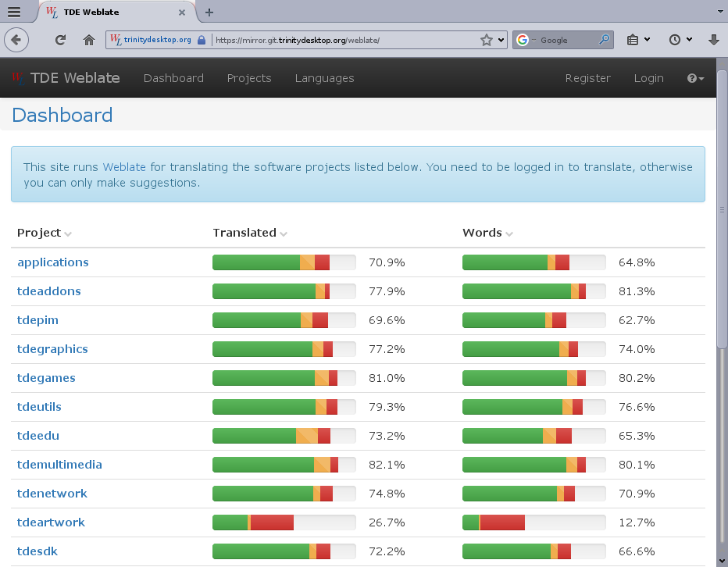728x567 pixels.
Task: Click the tdegames Words progress bar
Action: coord(534,378)
